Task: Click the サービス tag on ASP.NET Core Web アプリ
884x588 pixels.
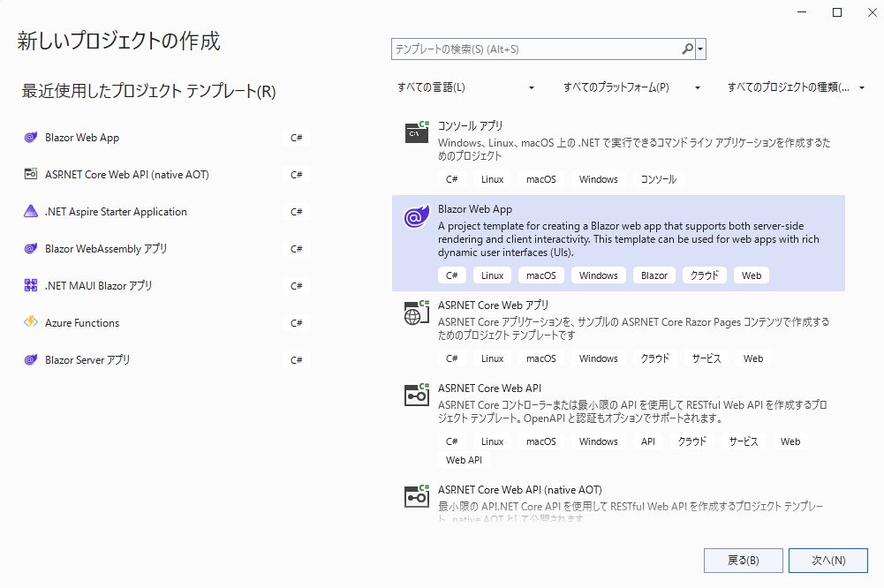Action: click(x=706, y=358)
